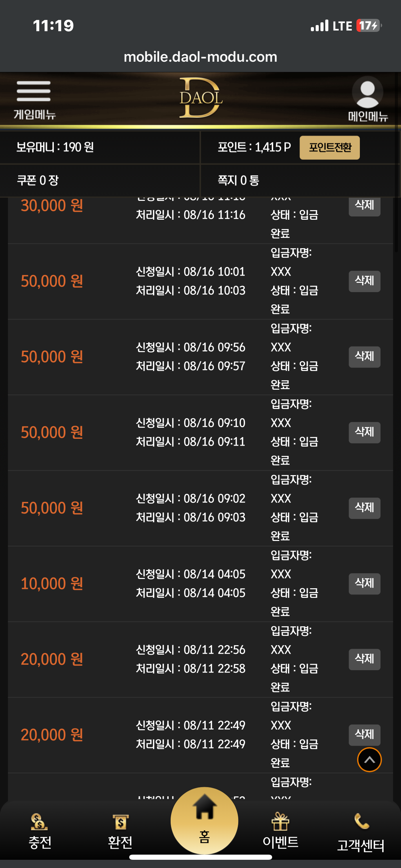This screenshot has width=401, height=868.
Task: Delete the 08/16 09:56 deposit record
Action: 364,357
